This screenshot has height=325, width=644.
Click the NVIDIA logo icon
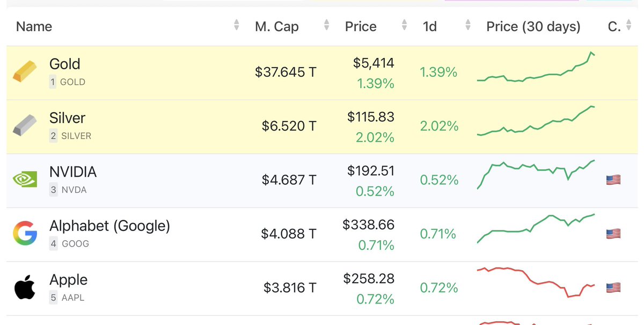click(25, 180)
